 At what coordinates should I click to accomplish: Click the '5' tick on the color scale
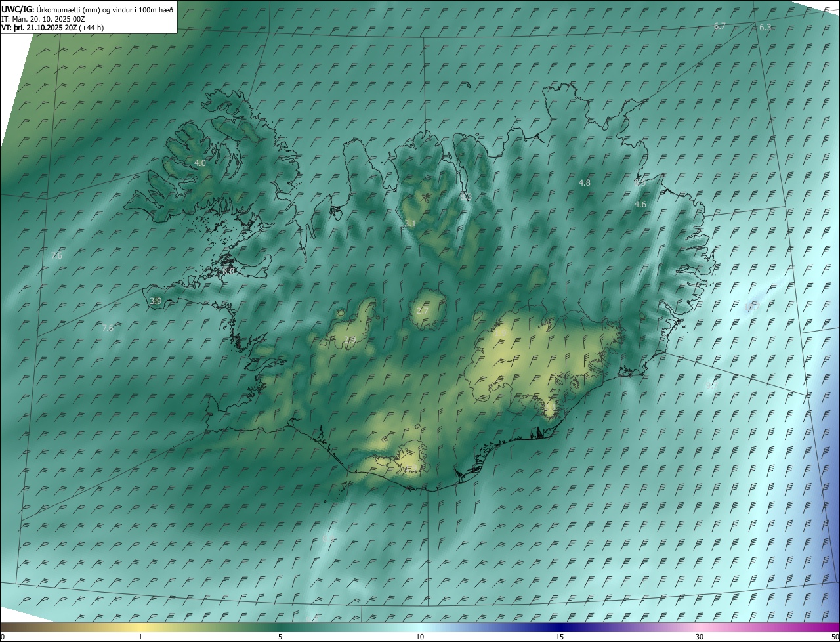coord(280,637)
